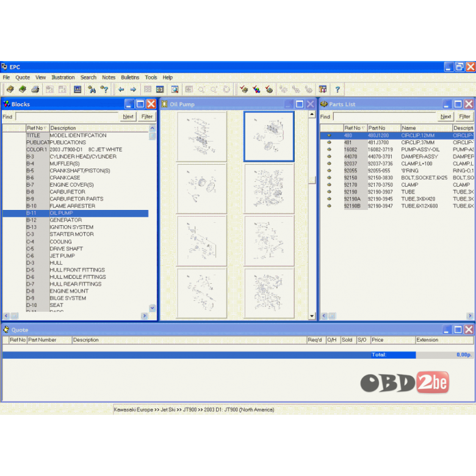The image size is (476, 476).
Task: Click the Quote Description column header
Action: pos(189,340)
